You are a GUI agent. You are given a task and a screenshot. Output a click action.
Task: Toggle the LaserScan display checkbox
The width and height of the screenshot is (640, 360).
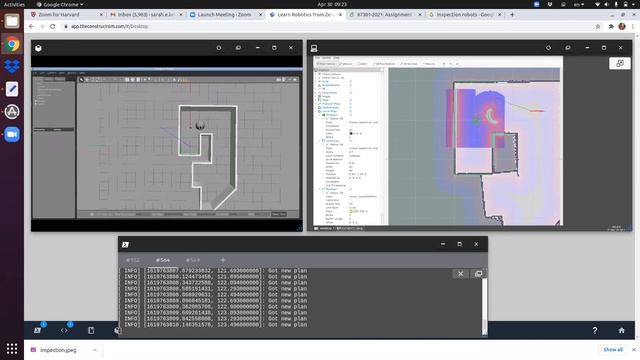coord(351,93)
